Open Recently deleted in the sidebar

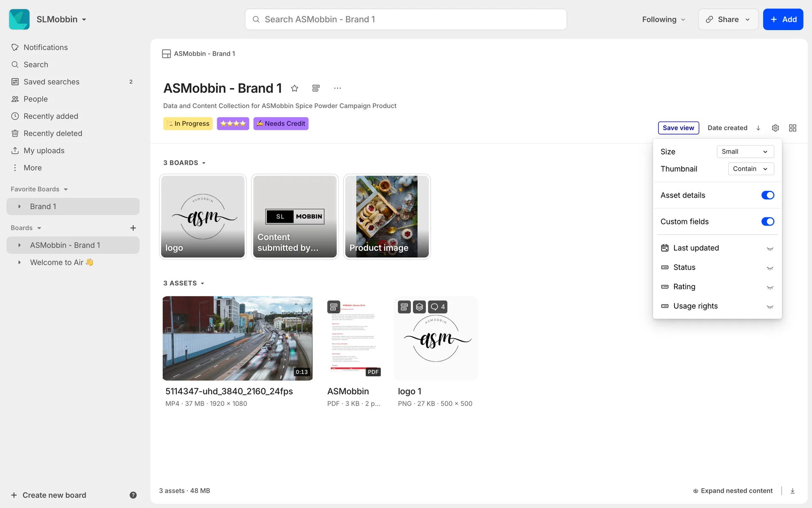point(52,133)
